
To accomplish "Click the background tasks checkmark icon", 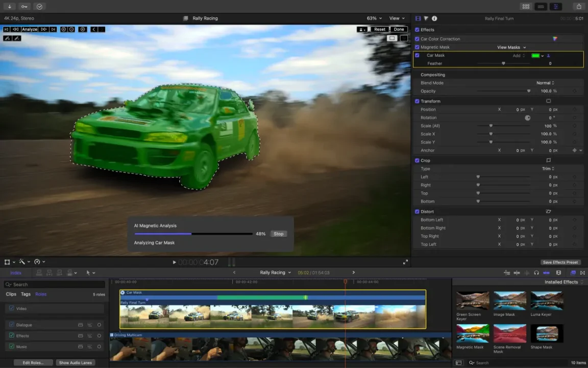I will tap(39, 6).
